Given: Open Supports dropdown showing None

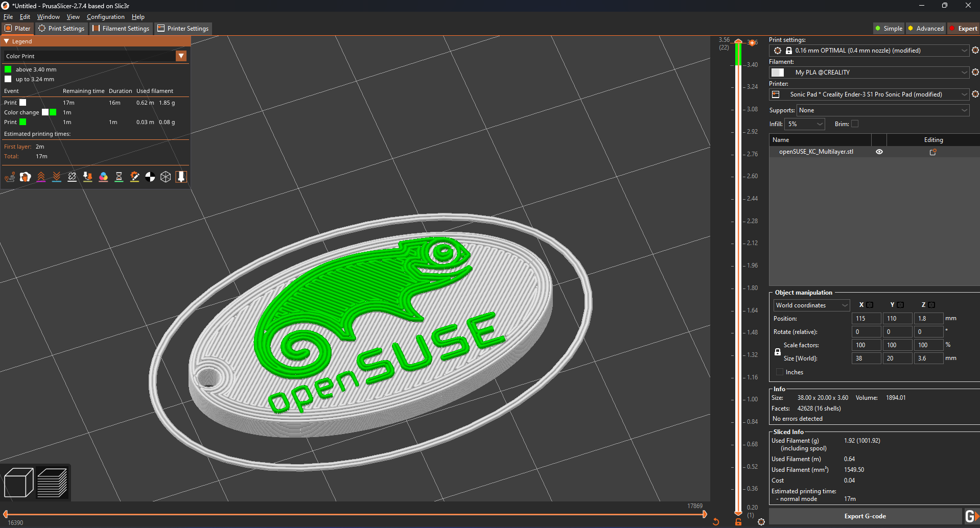Looking at the screenshot, I should click(883, 110).
